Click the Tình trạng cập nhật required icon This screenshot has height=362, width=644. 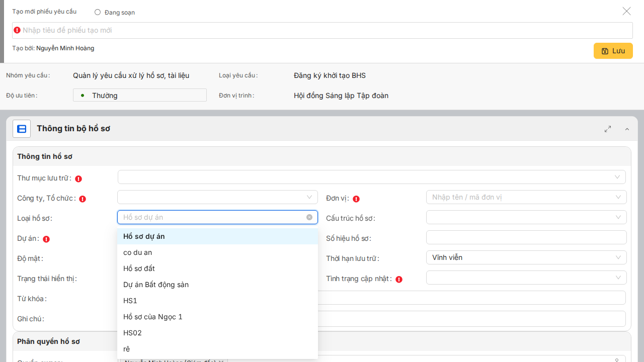pyautogui.click(x=399, y=279)
